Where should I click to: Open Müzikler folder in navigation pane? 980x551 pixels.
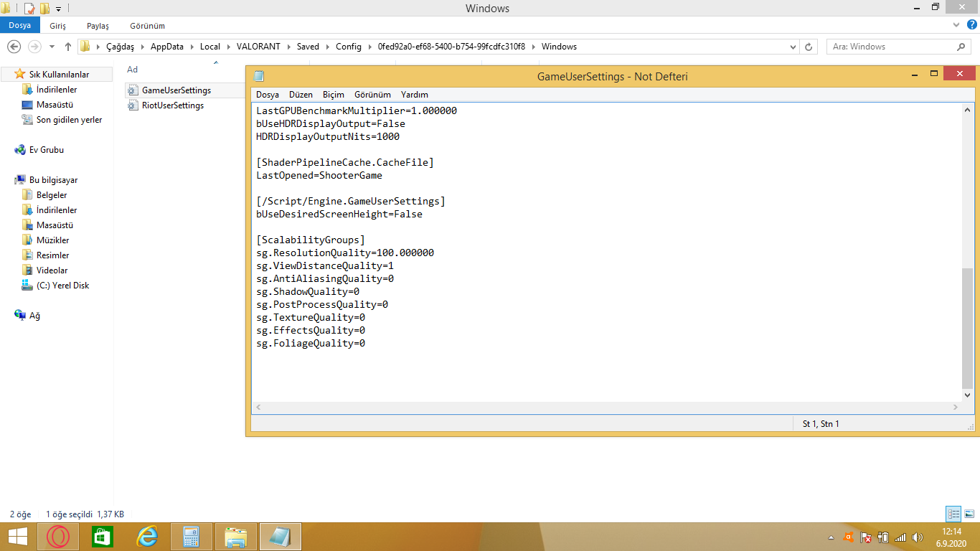(x=53, y=240)
